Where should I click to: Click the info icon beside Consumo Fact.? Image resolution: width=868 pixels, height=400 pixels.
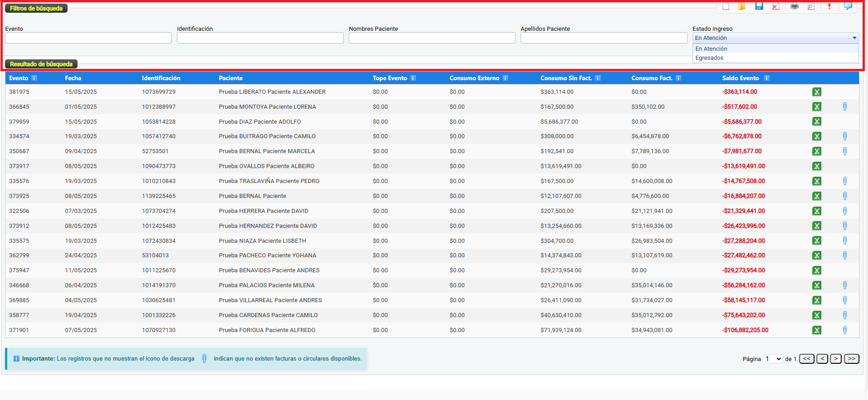678,78
